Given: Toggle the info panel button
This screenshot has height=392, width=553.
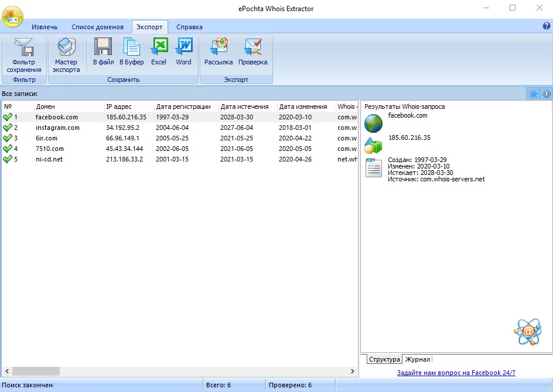Looking at the screenshot, I should [547, 94].
